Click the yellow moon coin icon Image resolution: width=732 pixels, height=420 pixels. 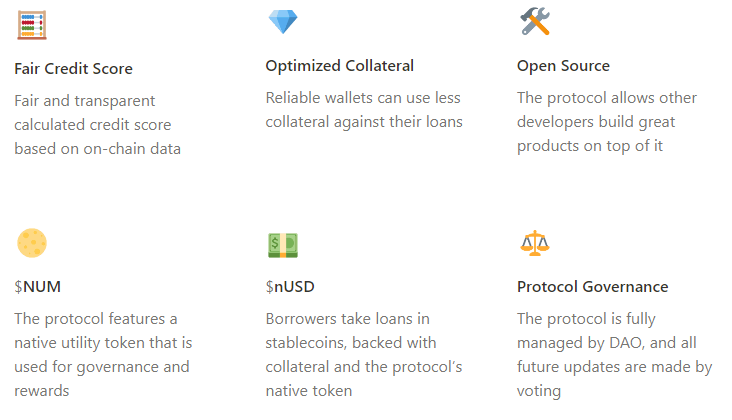[x=32, y=243]
